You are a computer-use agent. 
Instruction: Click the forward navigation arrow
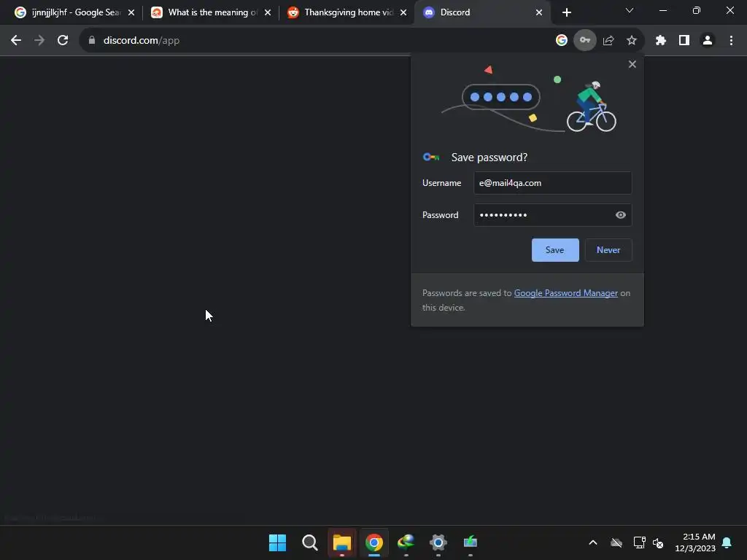pos(39,41)
